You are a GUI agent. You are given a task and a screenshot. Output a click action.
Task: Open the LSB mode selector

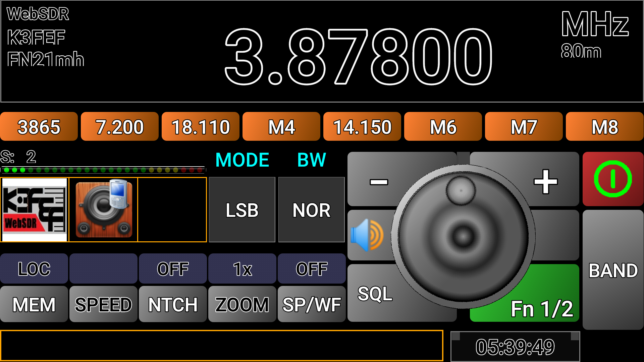tap(242, 210)
